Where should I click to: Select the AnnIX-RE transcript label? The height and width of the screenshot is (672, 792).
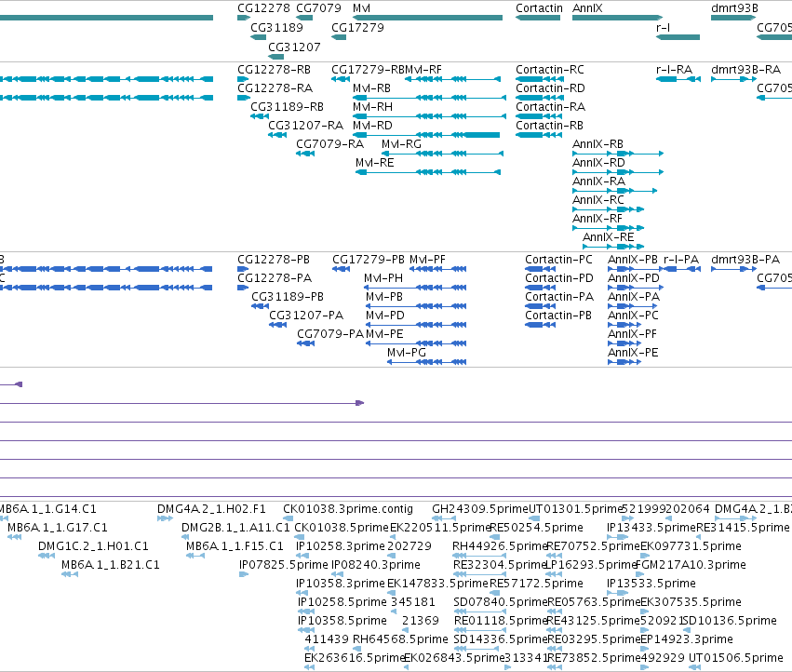pos(608,237)
